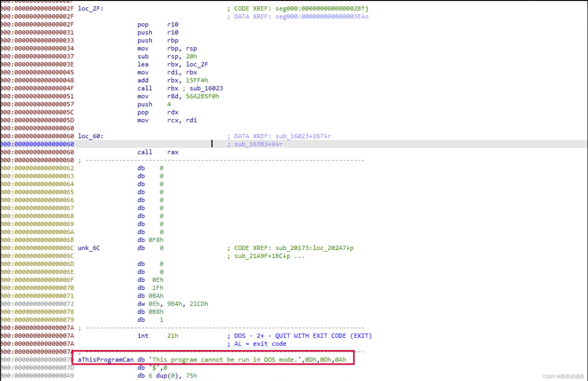Click the aThisProgramCan string label
Viewport: 588px width, 381px height.
coord(106,360)
